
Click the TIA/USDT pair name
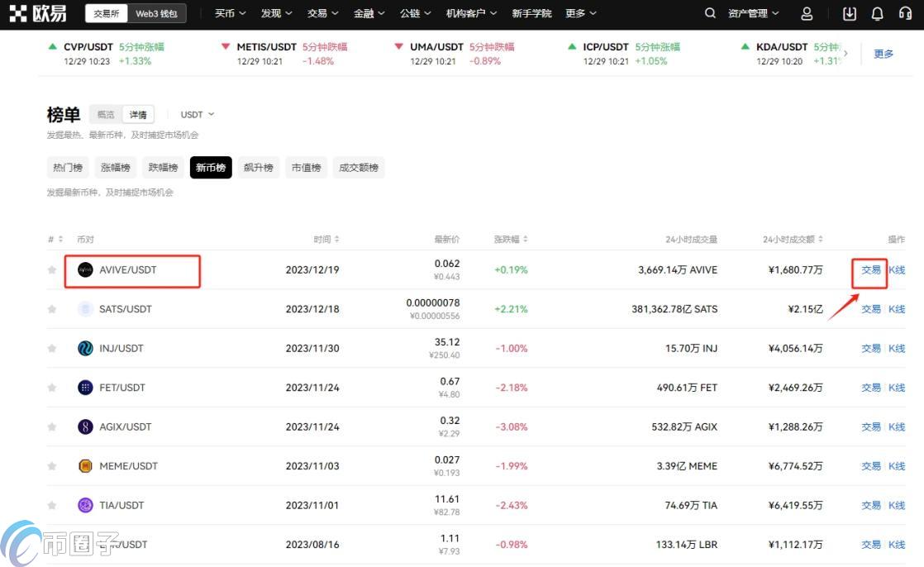pos(121,505)
